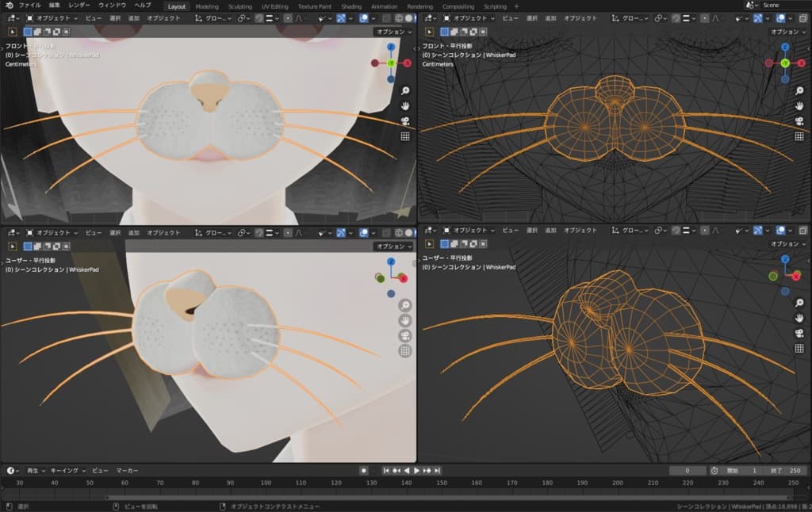
Task: Open the 再生 playback dropdown in timeline
Action: (36, 470)
